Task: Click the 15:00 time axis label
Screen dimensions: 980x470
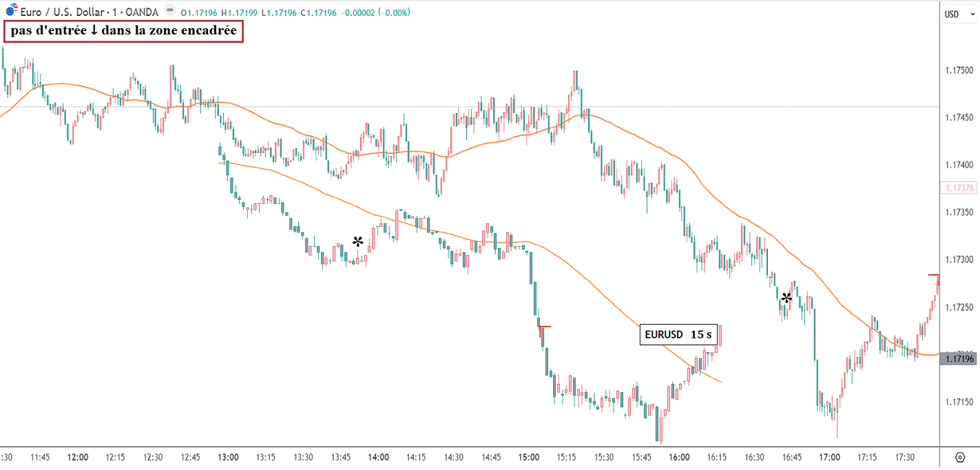Action: (x=529, y=457)
